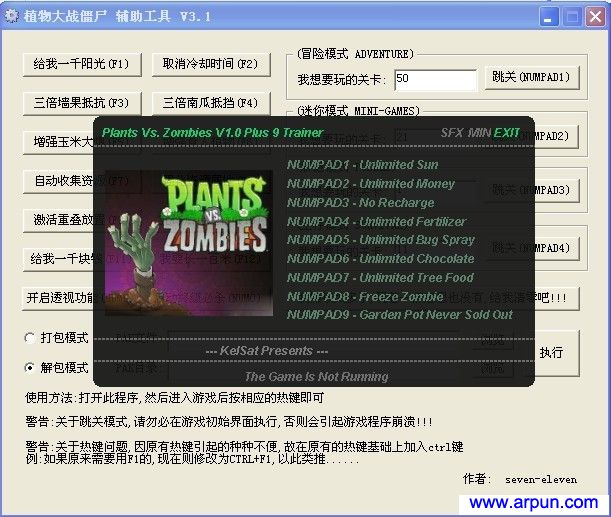Click author name seven-eleven

pos(541,480)
